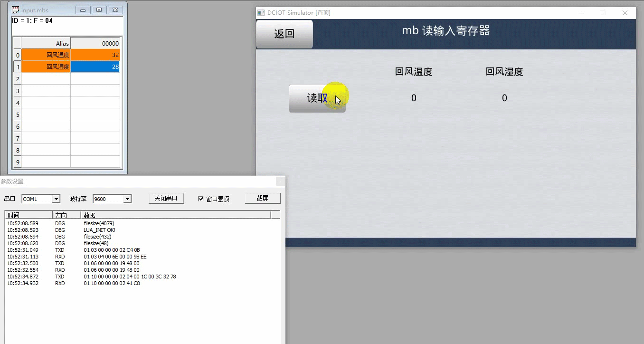This screenshot has height=344, width=644.
Task: Click the 方向 column header
Action: coord(66,215)
